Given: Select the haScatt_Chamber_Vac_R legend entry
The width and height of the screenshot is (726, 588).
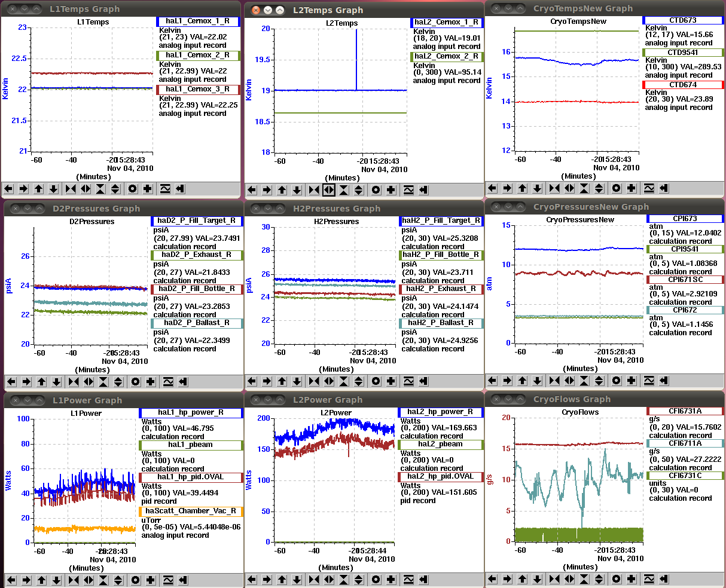Looking at the screenshot, I should (191, 512).
